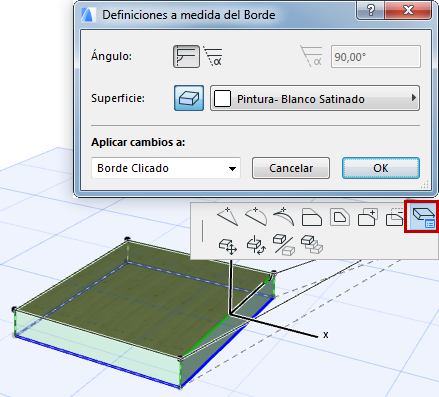Click the edge angle value field

tap(376, 57)
